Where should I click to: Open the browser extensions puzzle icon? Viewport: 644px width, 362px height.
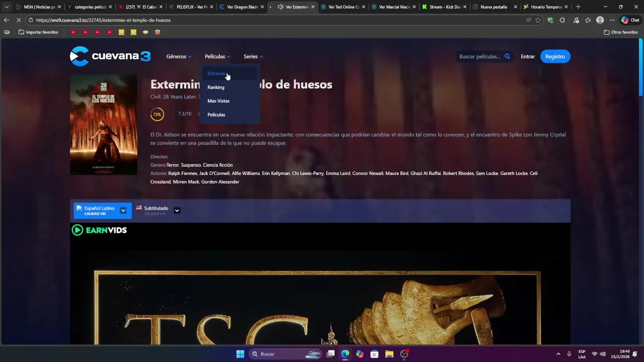click(562, 20)
